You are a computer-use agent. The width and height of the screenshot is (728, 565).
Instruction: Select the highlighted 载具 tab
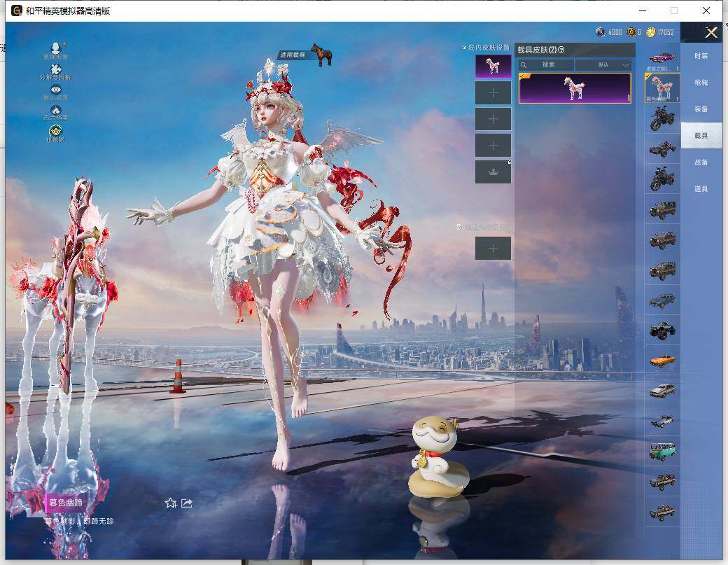(x=701, y=136)
